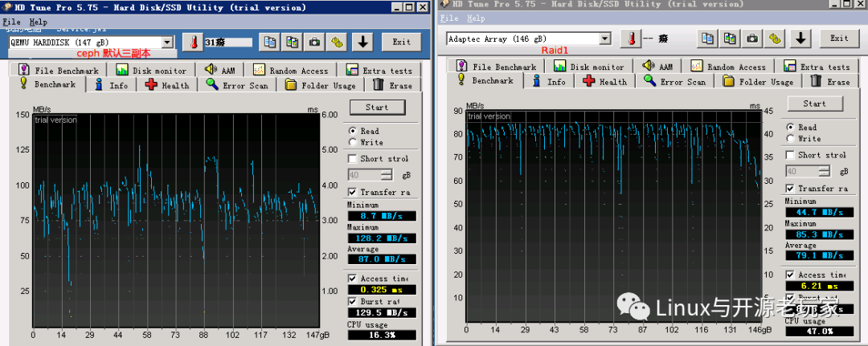Open Random Access tab in left window

click(291, 70)
